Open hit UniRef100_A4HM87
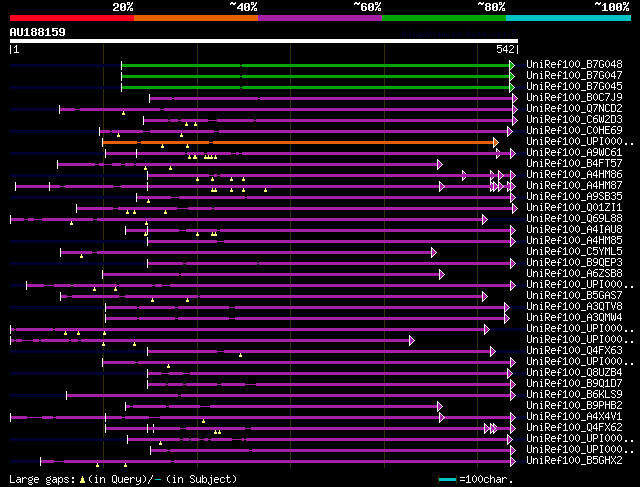Viewport: 640px width, 487px height. coord(574,186)
